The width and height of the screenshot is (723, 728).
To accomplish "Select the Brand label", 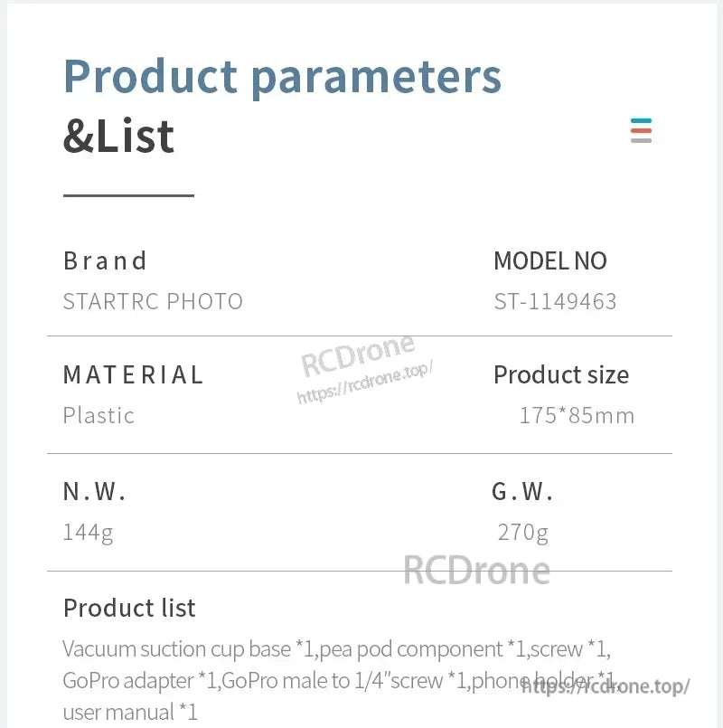I will click(x=105, y=261).
